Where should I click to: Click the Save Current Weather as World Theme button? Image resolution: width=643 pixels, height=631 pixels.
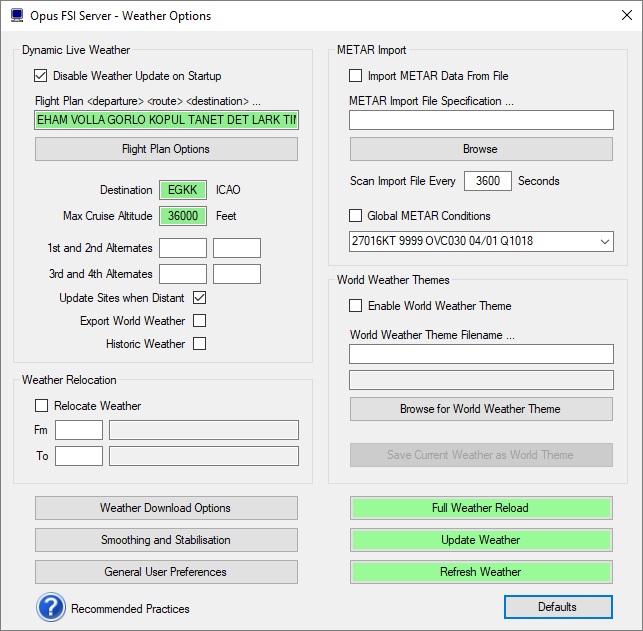click(x=481, y=455)
